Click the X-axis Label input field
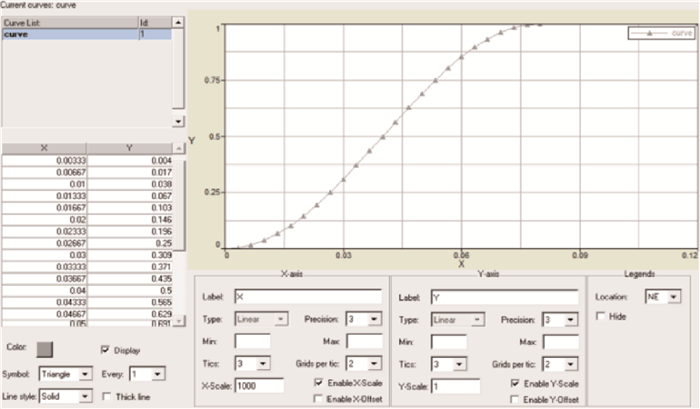Screen dimensions: 700x409 (x=306, y=296)
